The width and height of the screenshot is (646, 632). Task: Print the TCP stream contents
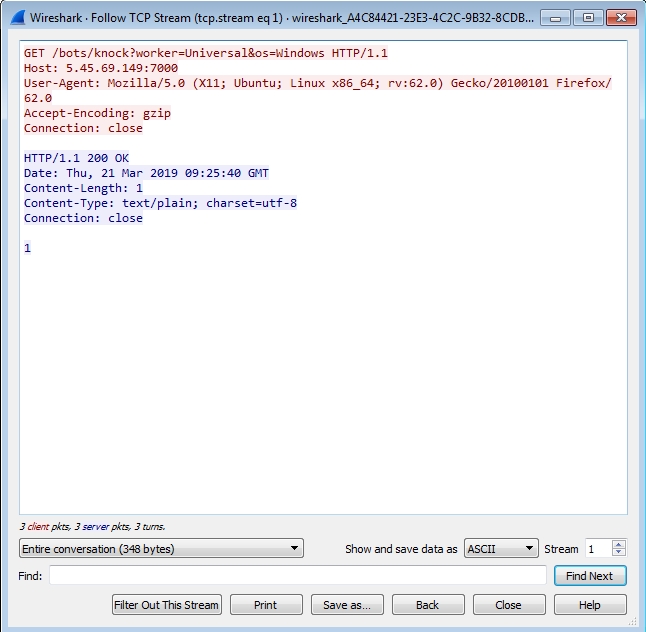[x=266, y=605]
